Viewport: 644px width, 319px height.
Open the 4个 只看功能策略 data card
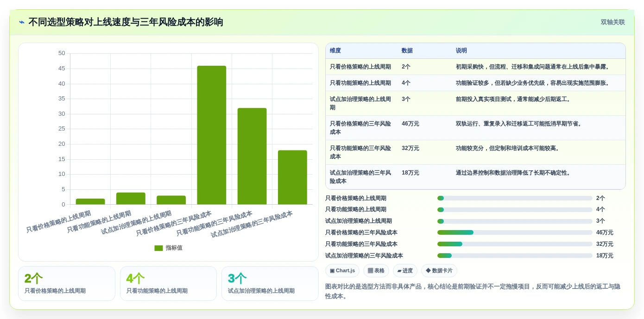[168, 283]
